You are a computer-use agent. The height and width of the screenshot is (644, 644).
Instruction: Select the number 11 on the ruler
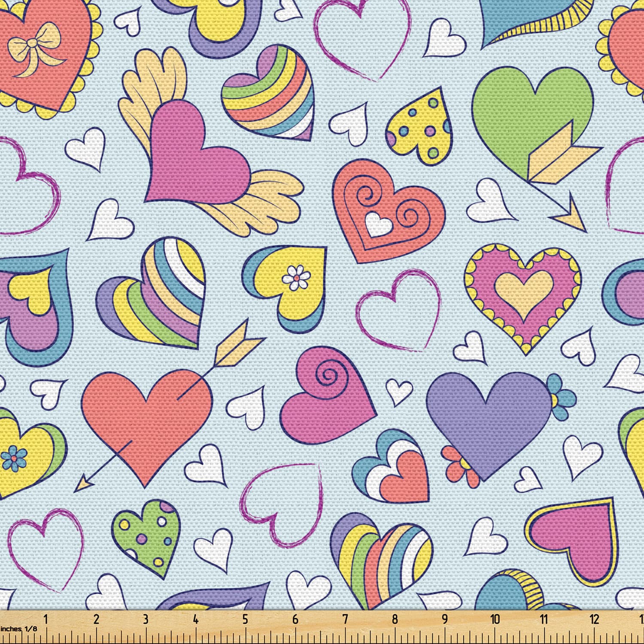(x=544, y=619)
